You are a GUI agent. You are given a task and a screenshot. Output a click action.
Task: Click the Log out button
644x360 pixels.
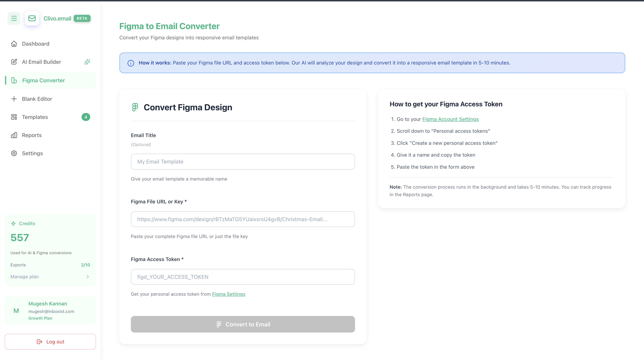point(50,342)
